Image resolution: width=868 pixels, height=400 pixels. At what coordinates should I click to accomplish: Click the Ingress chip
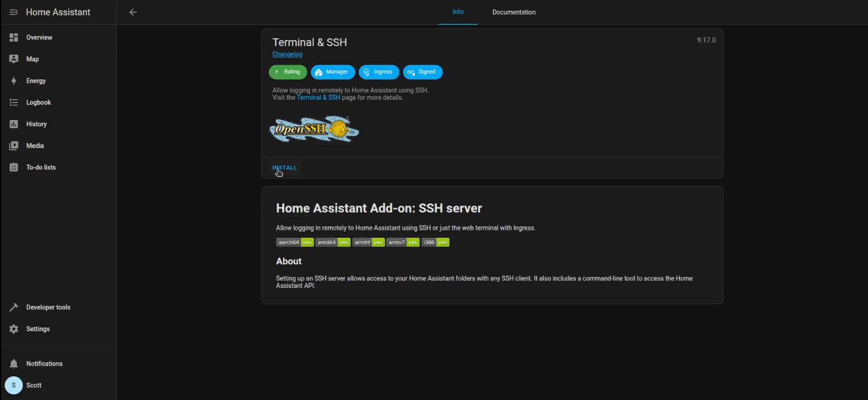coord(379,72)
